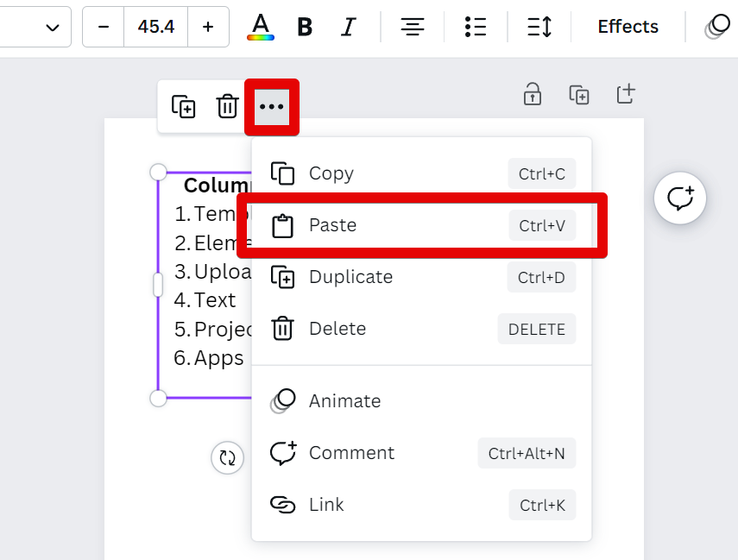
Task: Toggle bold formatting
Action: tap(305, 27)
